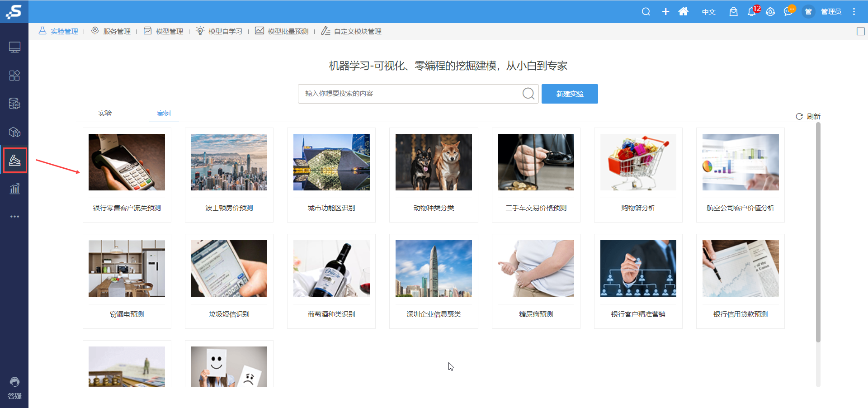
Task: Open the 购物篮分析 shopping cart thumbnail
Action: click(x=638, y=162)
